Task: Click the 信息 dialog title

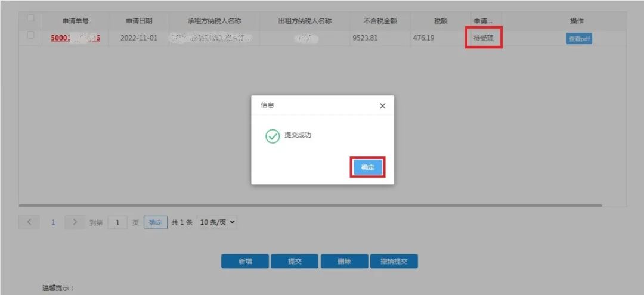Action: (x=267, y=105)
